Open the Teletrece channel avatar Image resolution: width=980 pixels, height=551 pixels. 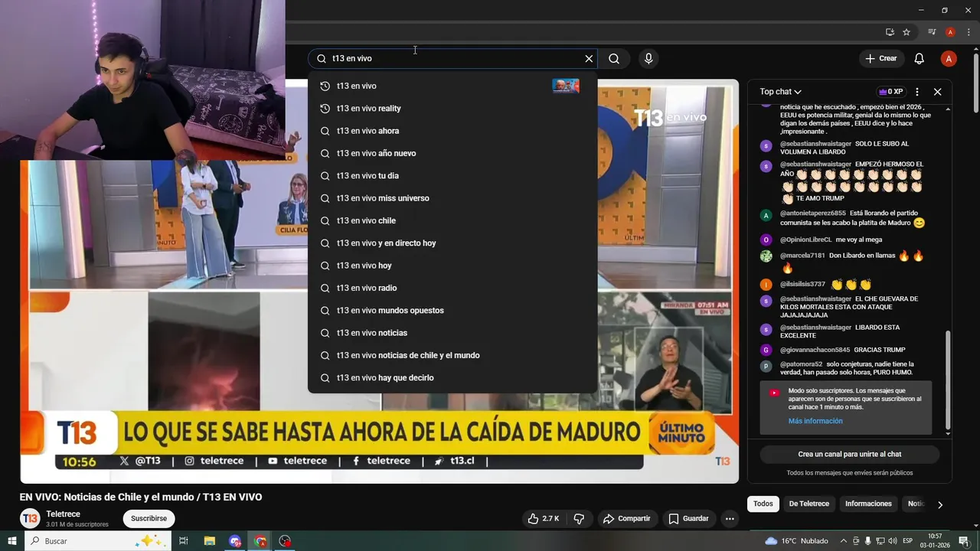pyautogui.click(x=30, y=519)
